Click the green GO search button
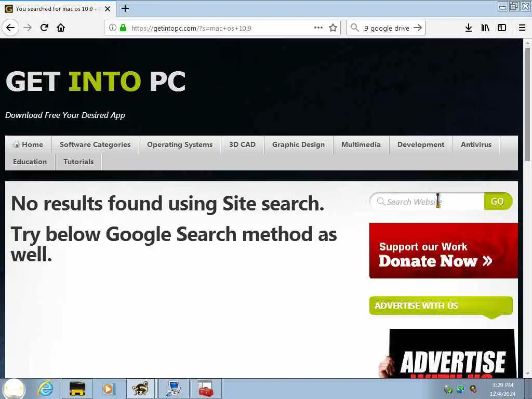This screenshot has width=532, height=399. [x=498, y=202]
